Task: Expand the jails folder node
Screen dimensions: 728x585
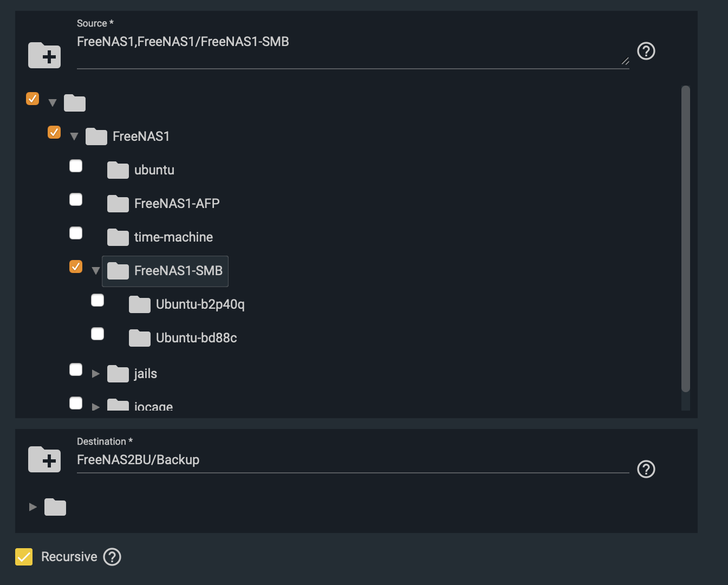Action: [x=96, y=374]
